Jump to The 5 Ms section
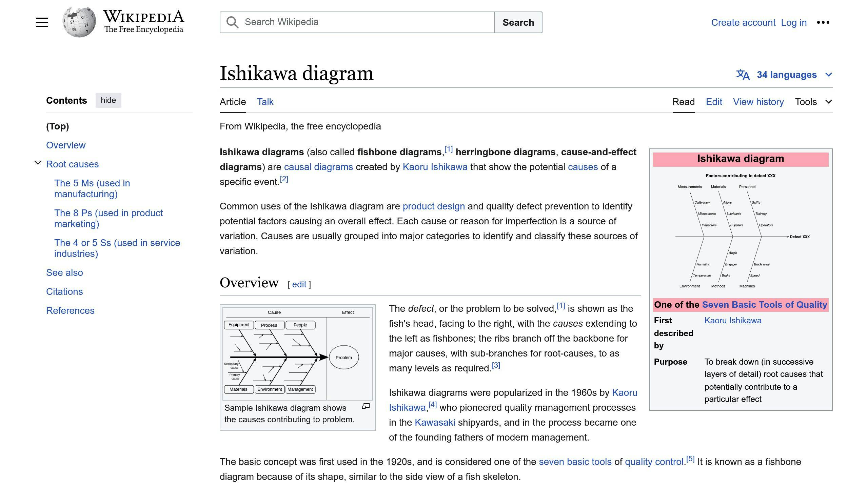868x488 pixels. [92, 188]
